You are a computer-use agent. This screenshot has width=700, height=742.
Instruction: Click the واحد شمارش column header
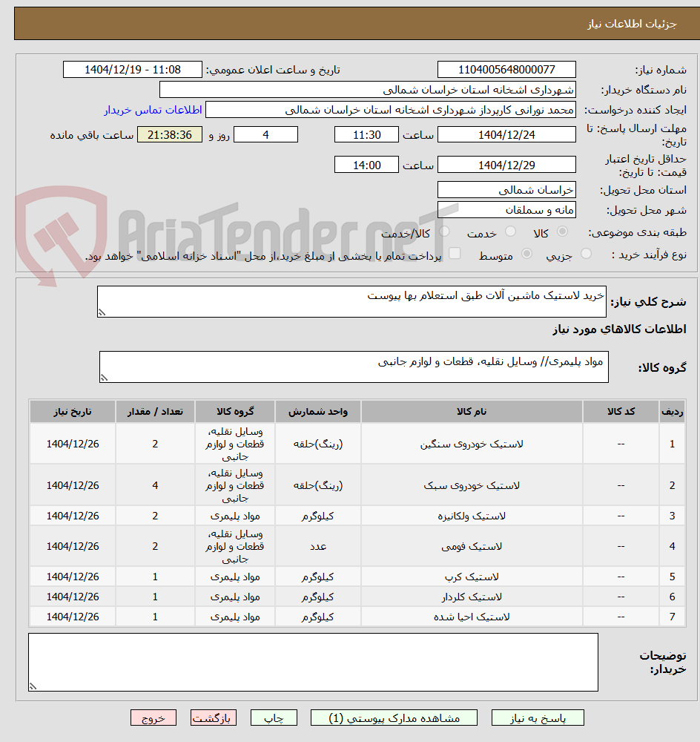(x=318, y=412)
